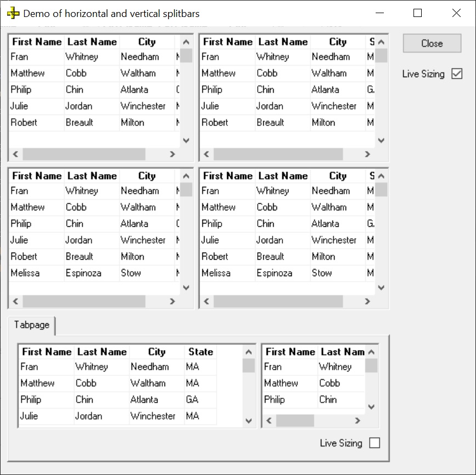Screen dimensions: 476x475
Task: Click the Close button
Action: pyautogui.click(x=432, y=43)
